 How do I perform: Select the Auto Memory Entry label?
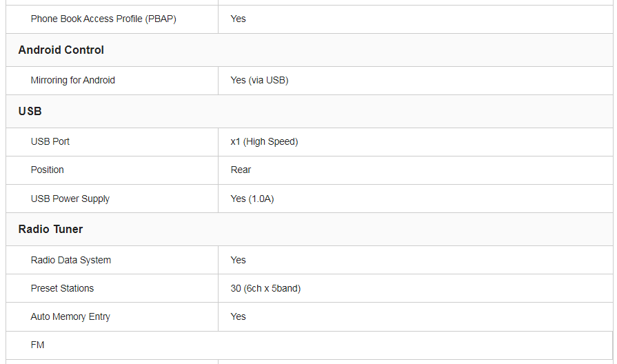[x=70, y=316]
